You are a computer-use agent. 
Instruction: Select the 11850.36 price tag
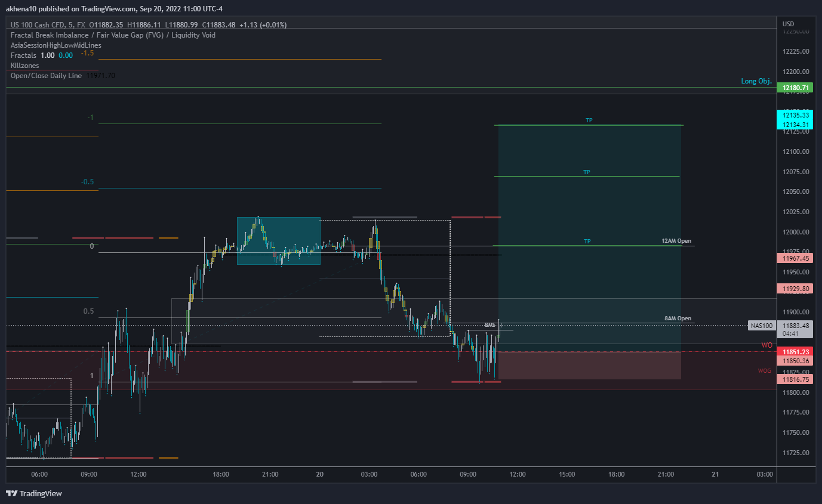coord(795,361)
